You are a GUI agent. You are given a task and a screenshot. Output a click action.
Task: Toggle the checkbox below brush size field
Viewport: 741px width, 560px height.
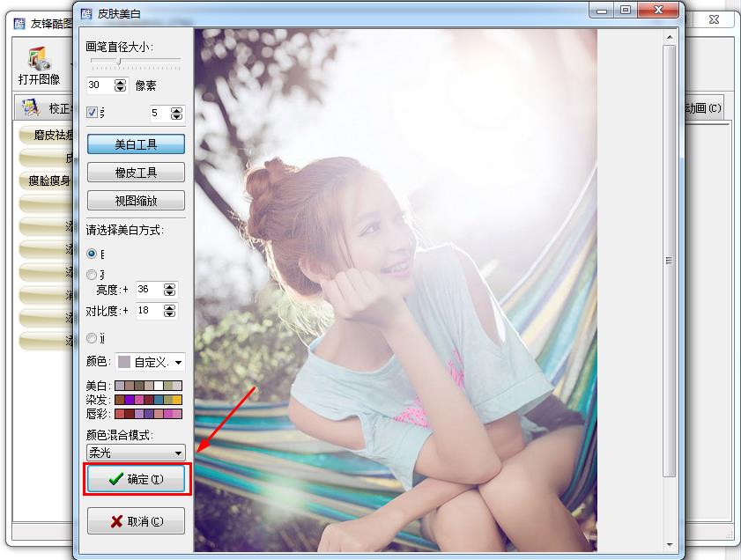click(x=92, y=113)
